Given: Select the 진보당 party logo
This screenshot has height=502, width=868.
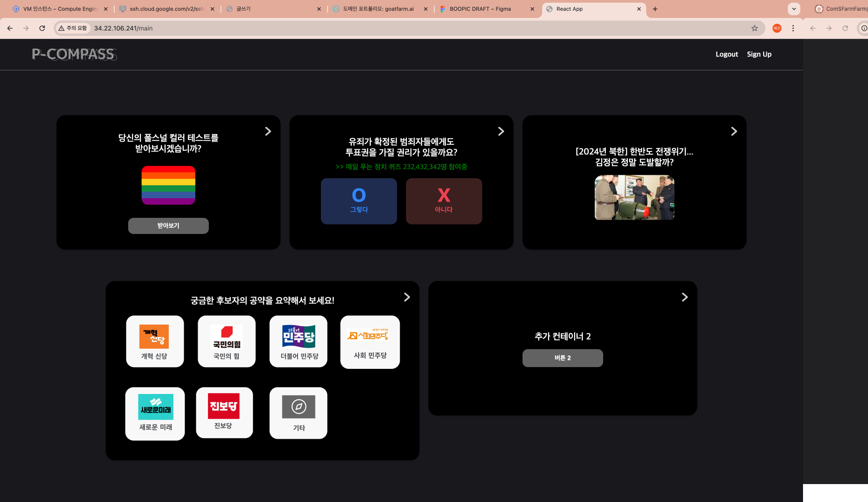Looking at the screenshot, I should click(x=224, y=406).
